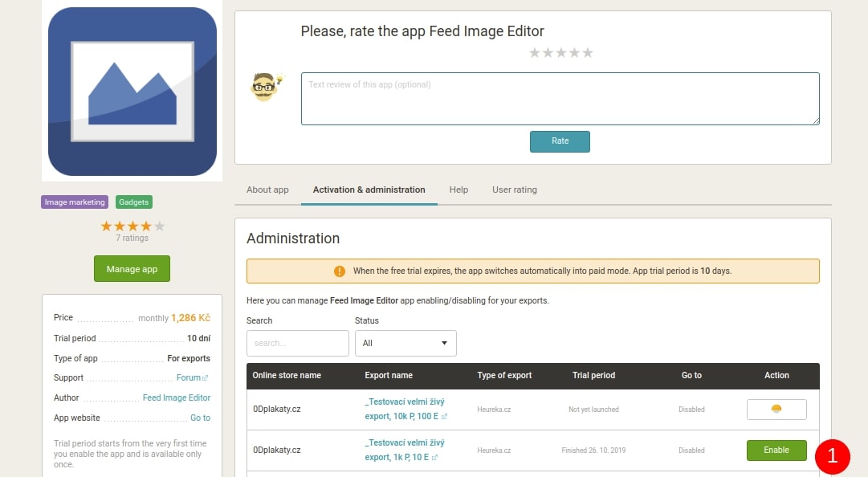The image size is (868, 477).
Task: Open the 1k P, 10 E export link
Action: coord(404,450)
